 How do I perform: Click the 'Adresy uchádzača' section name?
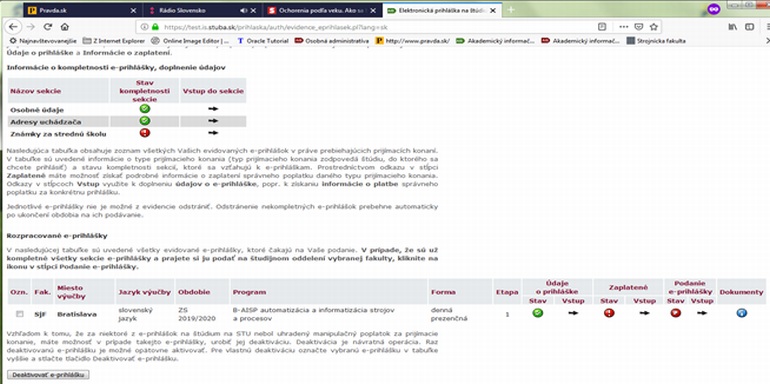(x=46, y=121)
